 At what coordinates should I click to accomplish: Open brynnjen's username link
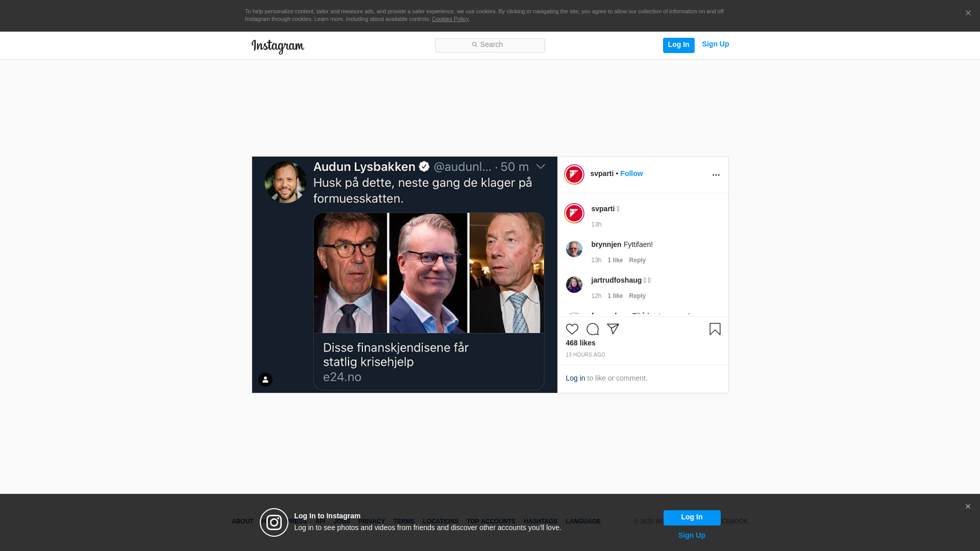click(606, 244)
